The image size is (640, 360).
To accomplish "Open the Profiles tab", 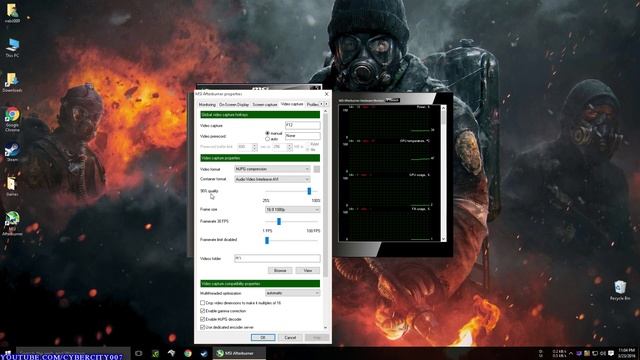I will coord(312,105).
